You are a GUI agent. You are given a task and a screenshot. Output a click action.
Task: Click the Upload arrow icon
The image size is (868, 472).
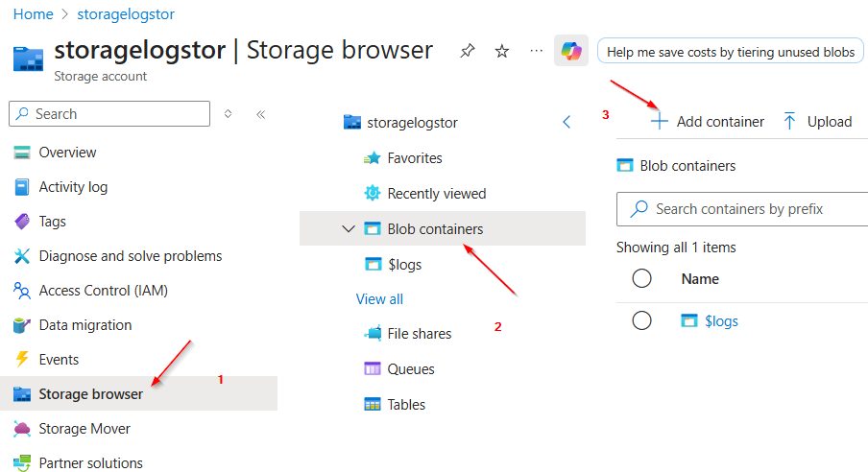click(x=790, y=122)
